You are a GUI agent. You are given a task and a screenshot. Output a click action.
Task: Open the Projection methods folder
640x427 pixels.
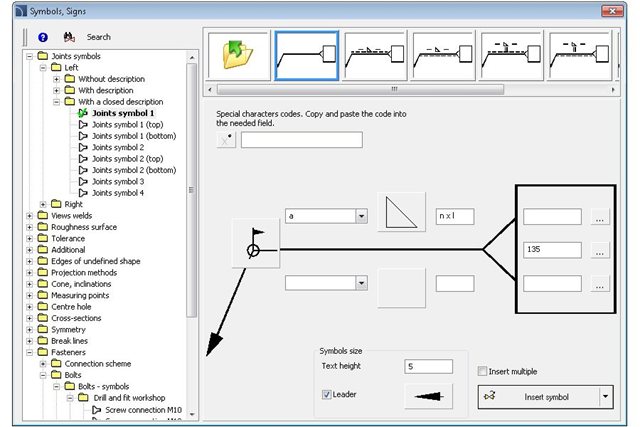84,273
